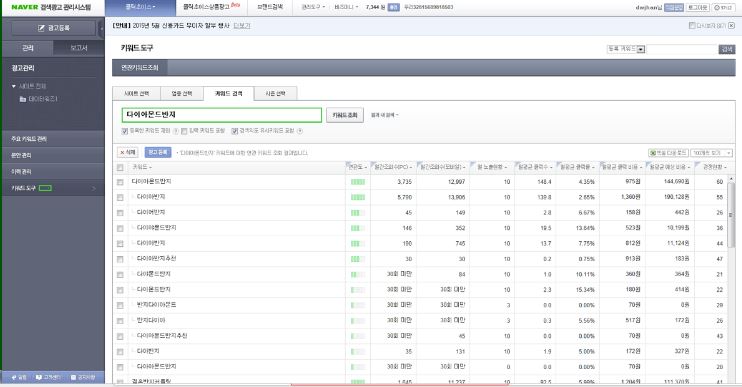Toggle the select-all checkbox in table header
Viewport: 742px width, 387px height.
[120, 167]
